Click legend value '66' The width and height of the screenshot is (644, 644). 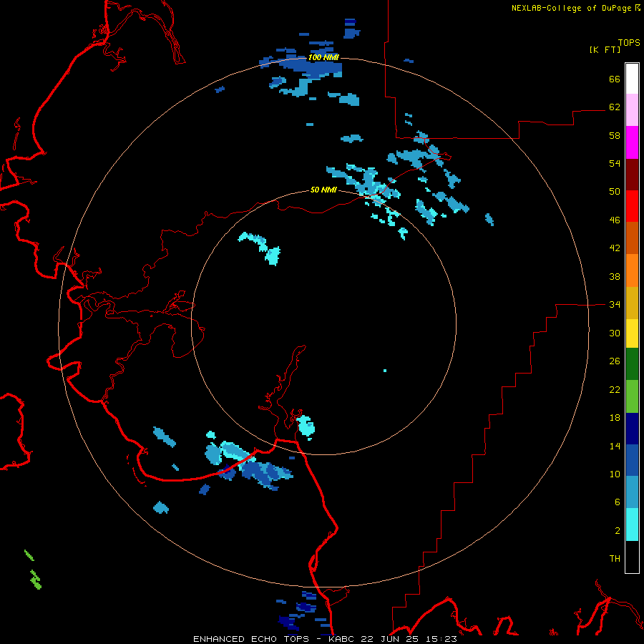(x=615, y=79)
